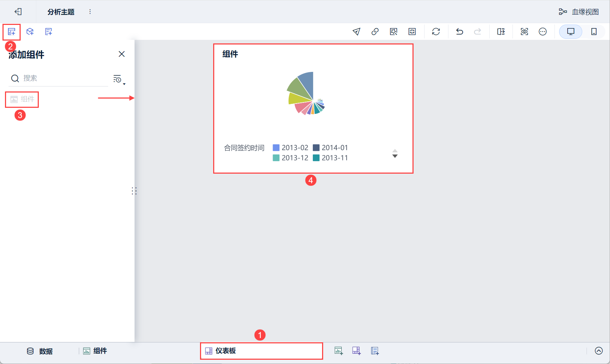Image resolution: width=610 pixels, height=364 pixels.
Task: Click the undo arrow icon
Action: click(x=459, y=32)
